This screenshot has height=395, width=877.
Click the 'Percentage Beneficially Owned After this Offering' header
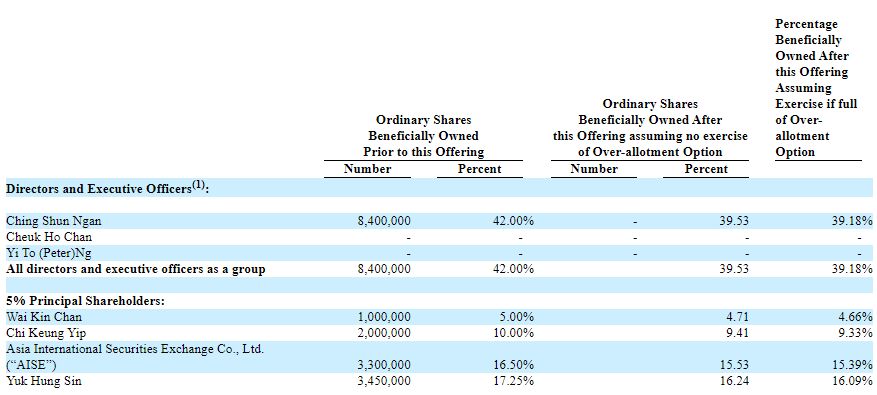816,88
